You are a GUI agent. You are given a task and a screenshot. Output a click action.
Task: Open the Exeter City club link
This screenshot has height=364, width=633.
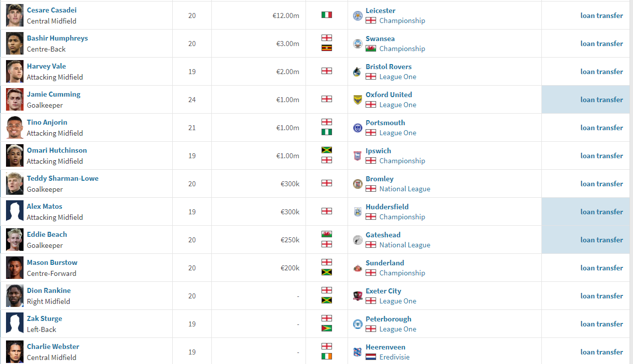[x=383, y=290]
